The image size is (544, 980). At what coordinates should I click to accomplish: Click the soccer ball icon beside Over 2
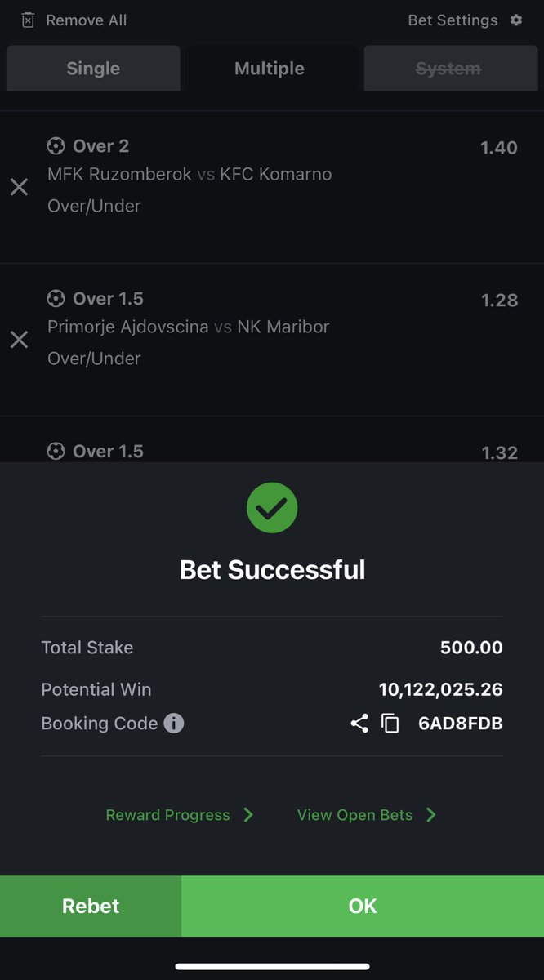(x=56, y=146)
